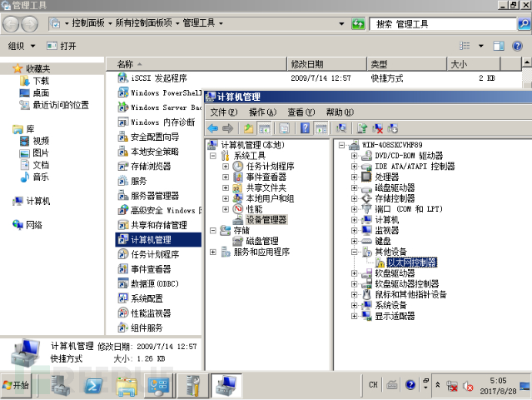Click the back arrow in Computer Management toolbar
The width and height of the screenshot is (532, 400).
coord(213,128)
